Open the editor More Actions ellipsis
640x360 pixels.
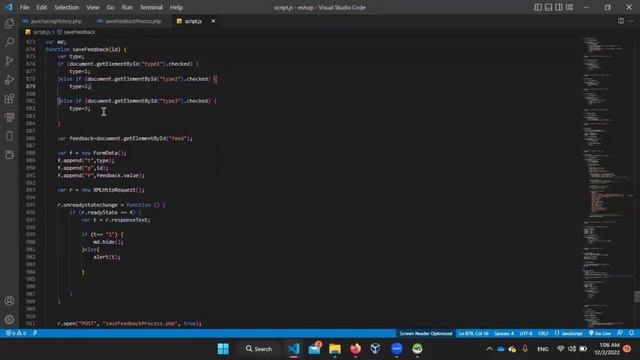[631, 21]
